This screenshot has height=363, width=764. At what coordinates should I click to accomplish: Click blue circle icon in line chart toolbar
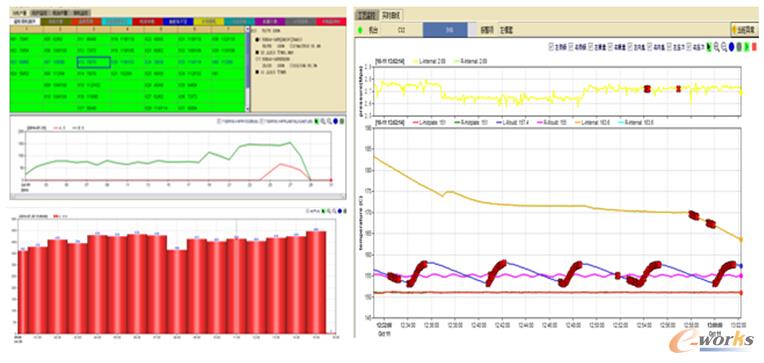(x=336, y=121)
